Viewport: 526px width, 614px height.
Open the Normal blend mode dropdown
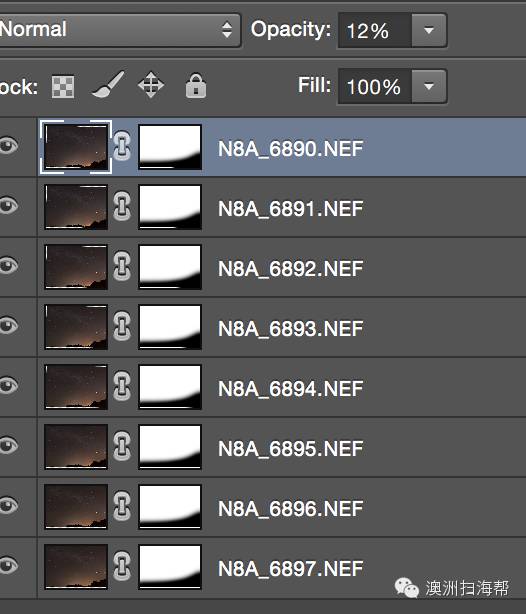click(119, 30)
